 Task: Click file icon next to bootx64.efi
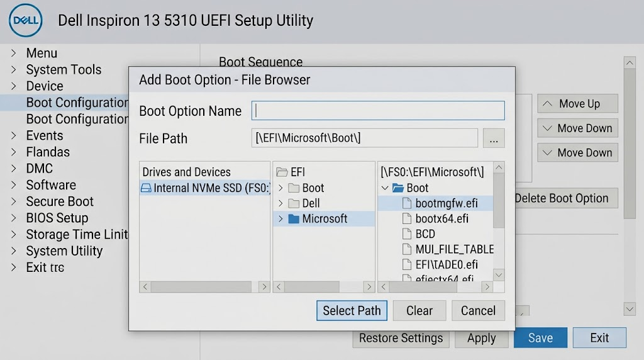pyautogui.click(x=407, y=218)
